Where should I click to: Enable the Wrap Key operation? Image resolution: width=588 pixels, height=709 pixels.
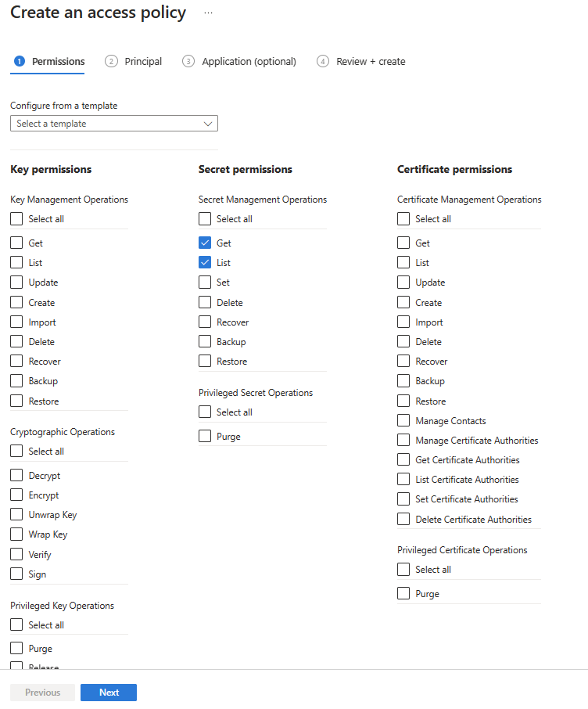16,534
